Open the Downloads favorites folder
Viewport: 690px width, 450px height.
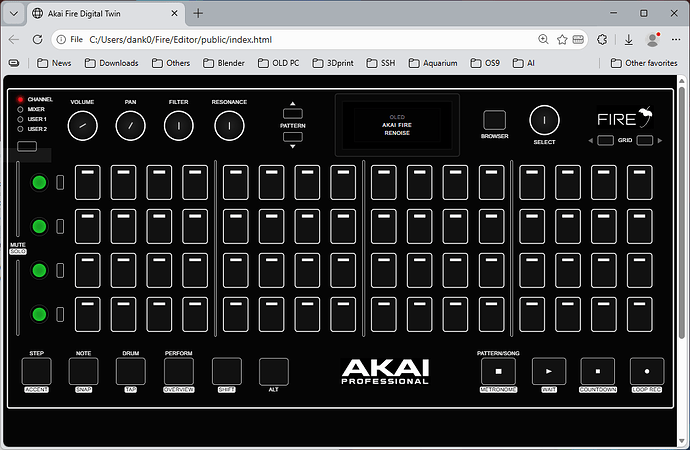(112, 63)
